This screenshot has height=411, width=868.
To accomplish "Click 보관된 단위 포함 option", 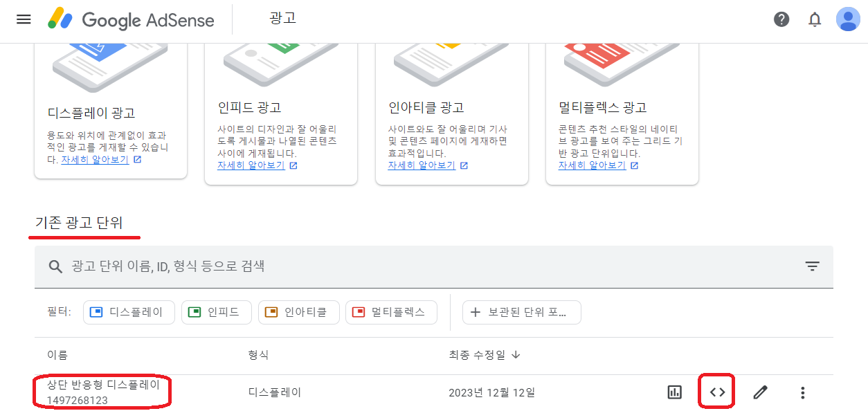I will (x=521, y=312).
